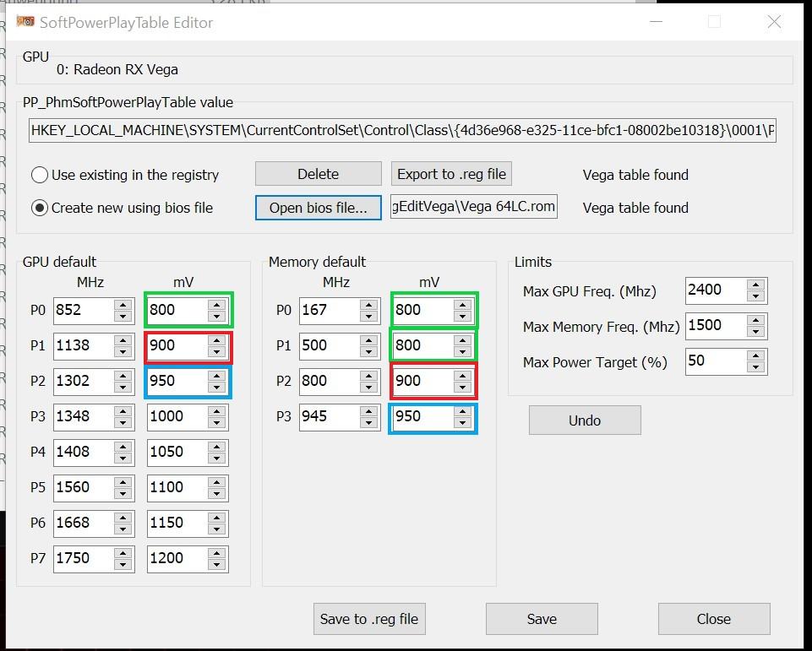This screenshot has height=651, width=812.
Task: Increase GPU P1 MHz with up arrow
Action: coord(123,340)
